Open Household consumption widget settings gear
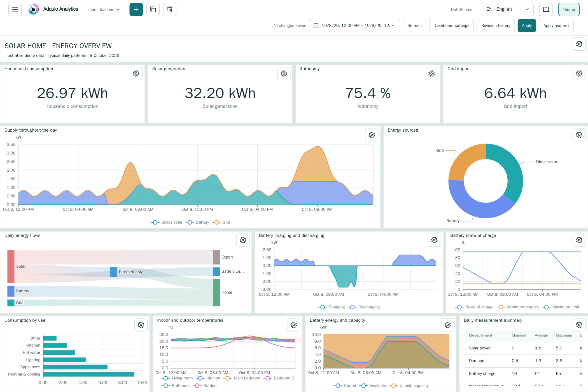Image resolution: width=588 pixels, height=392 pixels. 136,74
